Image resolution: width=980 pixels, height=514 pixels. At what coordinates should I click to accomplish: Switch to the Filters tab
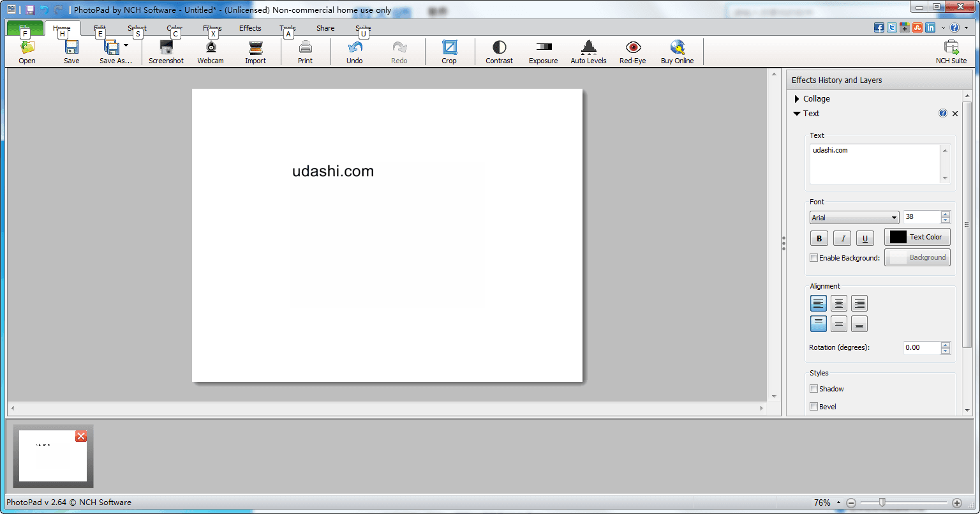tap(212, 28)
